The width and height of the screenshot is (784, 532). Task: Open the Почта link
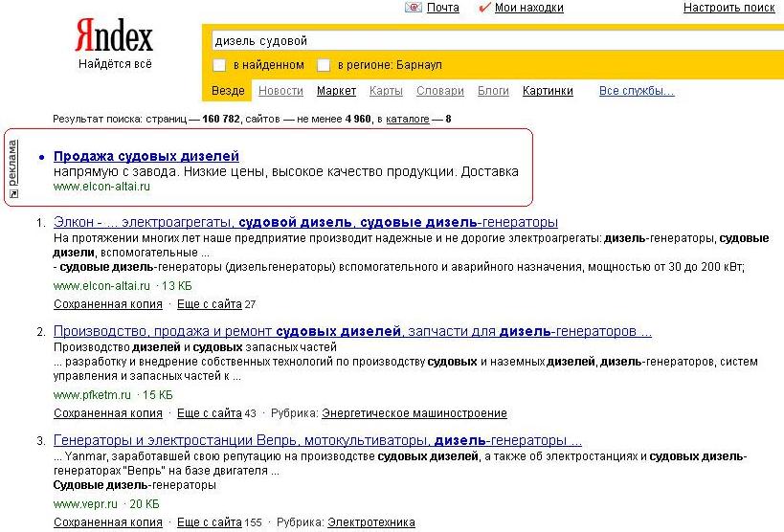443,8
